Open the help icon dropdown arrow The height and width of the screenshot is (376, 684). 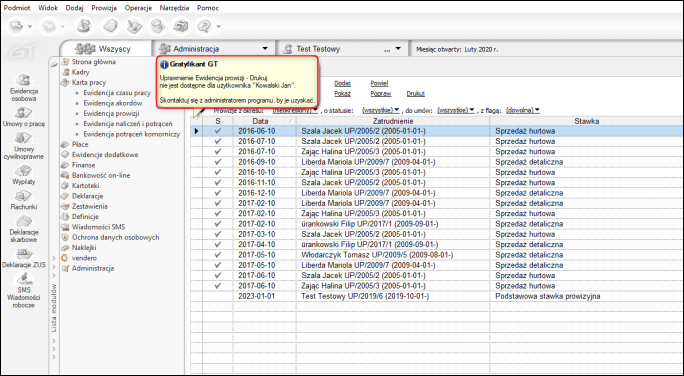[219, 27]
